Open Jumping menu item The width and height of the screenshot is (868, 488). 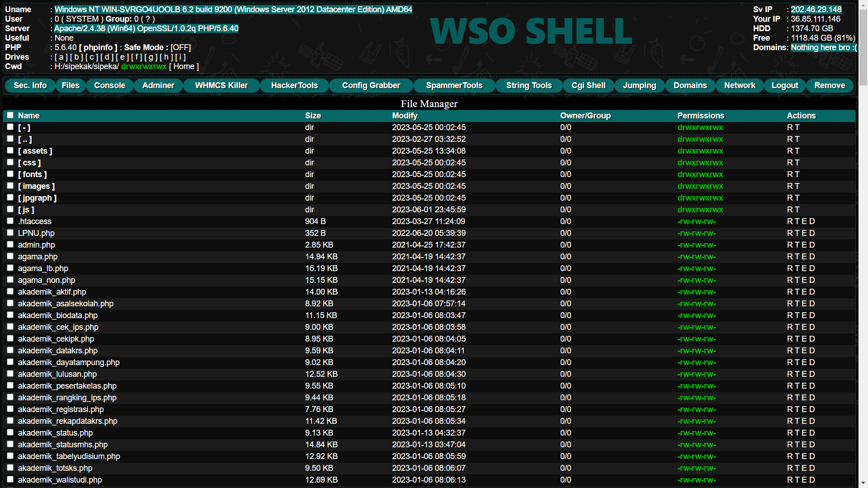[x=639, y=85]
